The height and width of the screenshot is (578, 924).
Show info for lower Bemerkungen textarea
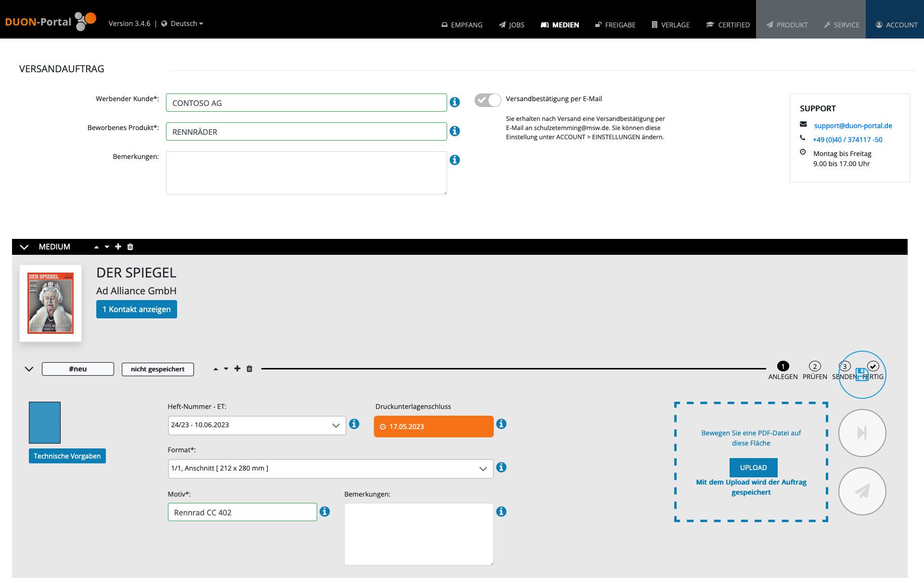click(501, 512)
